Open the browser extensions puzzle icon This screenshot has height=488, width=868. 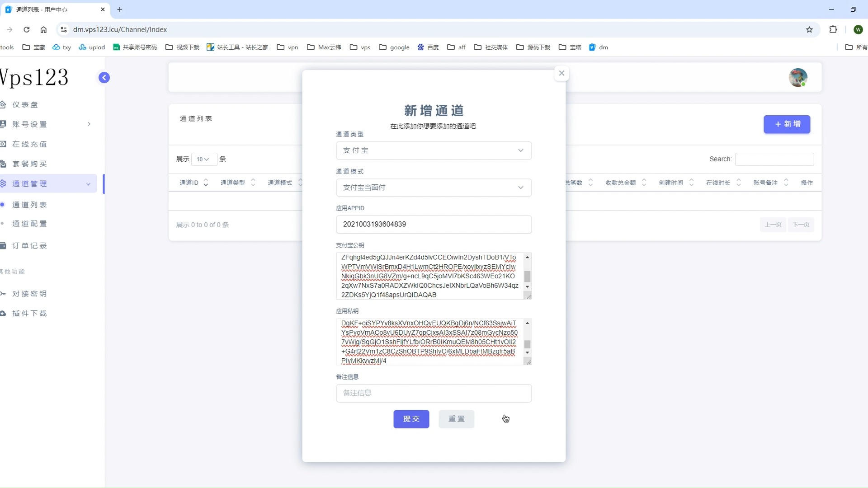click(x=833, y=29)
